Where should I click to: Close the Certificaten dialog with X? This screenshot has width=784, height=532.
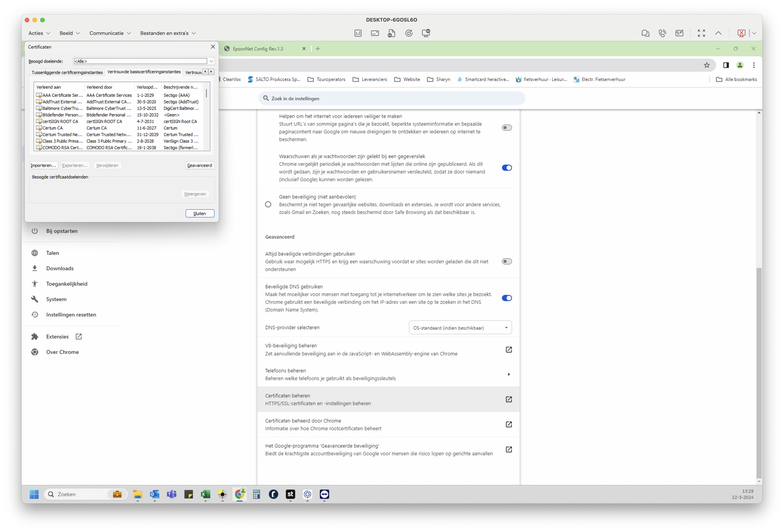[213, 46]
